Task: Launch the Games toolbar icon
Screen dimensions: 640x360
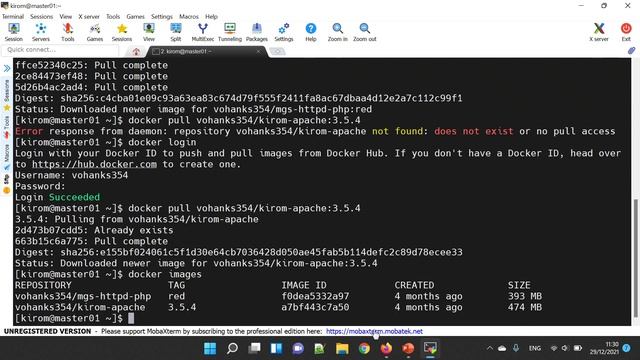Action: (x=95, y=32)
